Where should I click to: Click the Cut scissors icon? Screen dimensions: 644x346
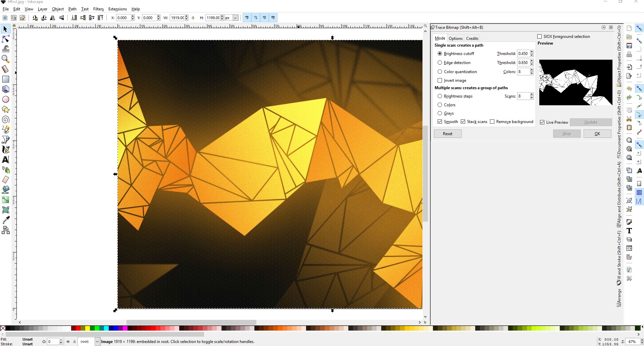[629, 119]
